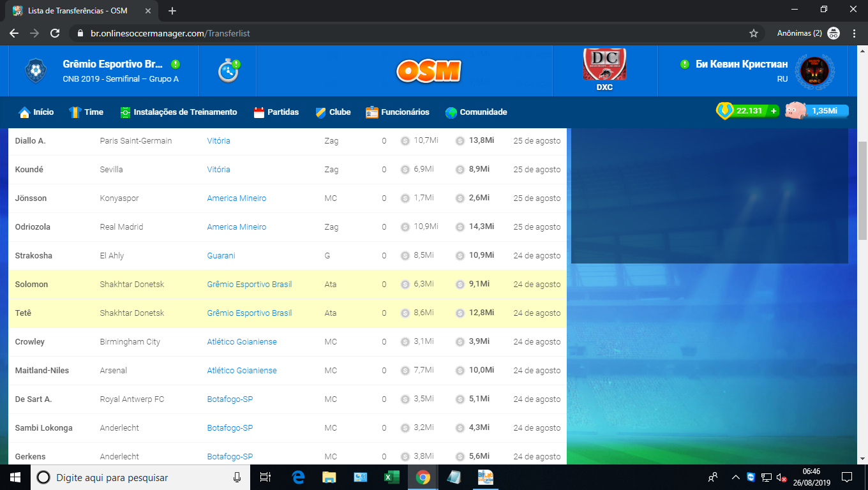The image size is (868, 490).
Task: Open the boss coins balance 22.131
Action: [749, 111]
